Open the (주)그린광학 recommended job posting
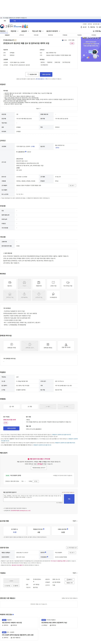 point(19,635)
